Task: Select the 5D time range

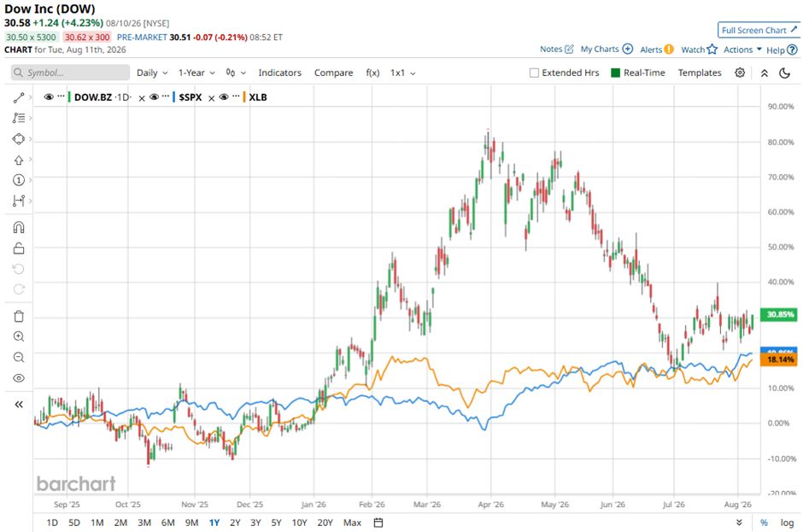Action: coord(74,523)
